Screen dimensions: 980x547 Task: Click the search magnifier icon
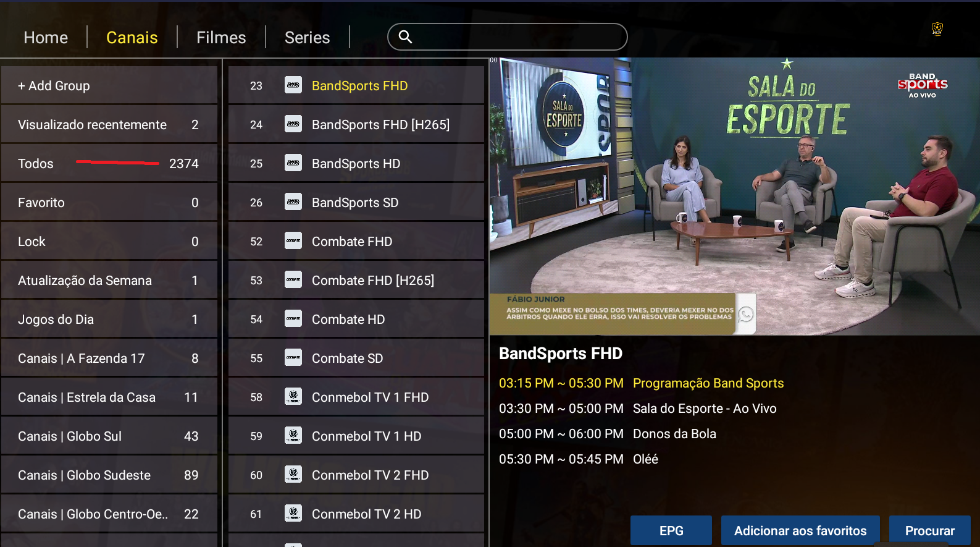(405, 37)
